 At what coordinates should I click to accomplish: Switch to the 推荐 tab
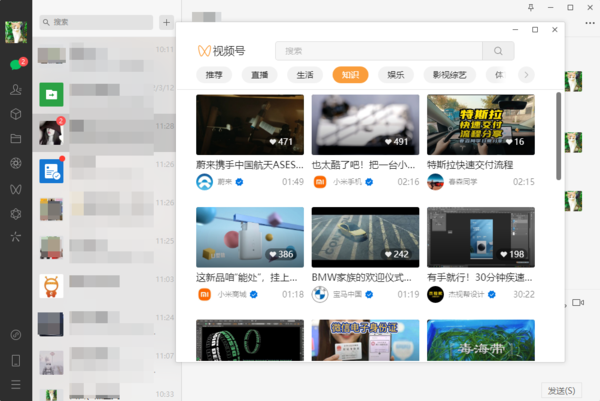(215, 75)
